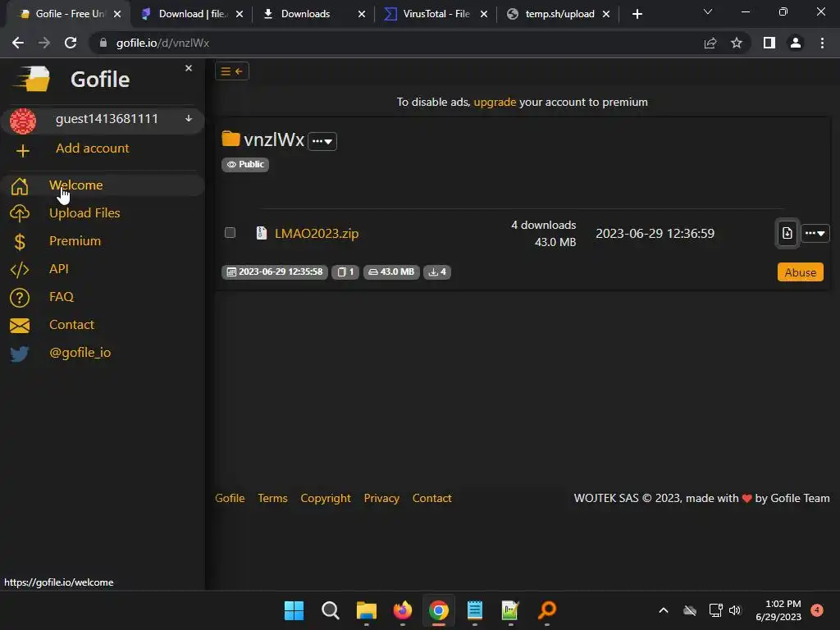840x630 pixels.
Task: Expand the guest1413681111 account arrow
Action: [189, 118]
